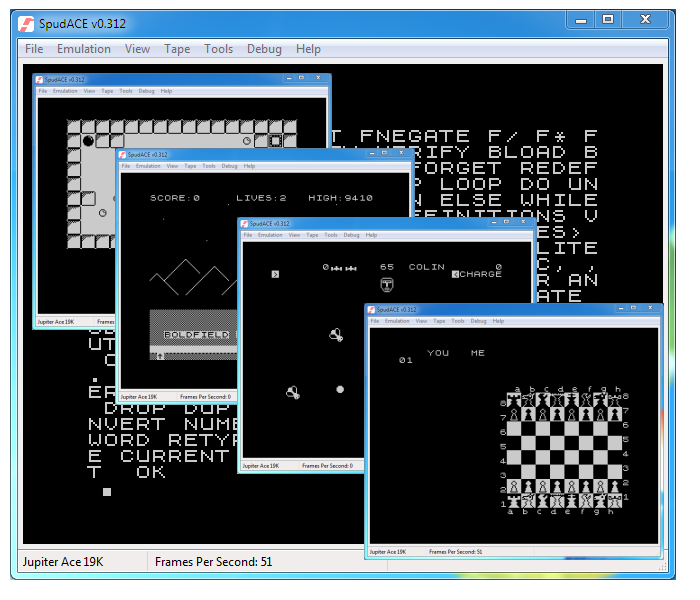Click the framed target square in the maze's top row
700x600 pixels.
pyautogui.click(x=275, y=141)
